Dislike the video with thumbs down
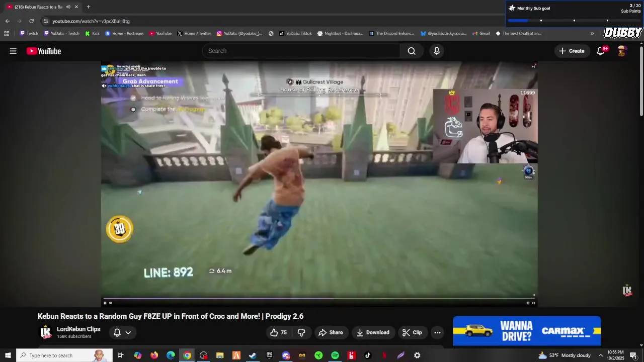This screenshot has height=362, width=644. (x=301, y=332)
